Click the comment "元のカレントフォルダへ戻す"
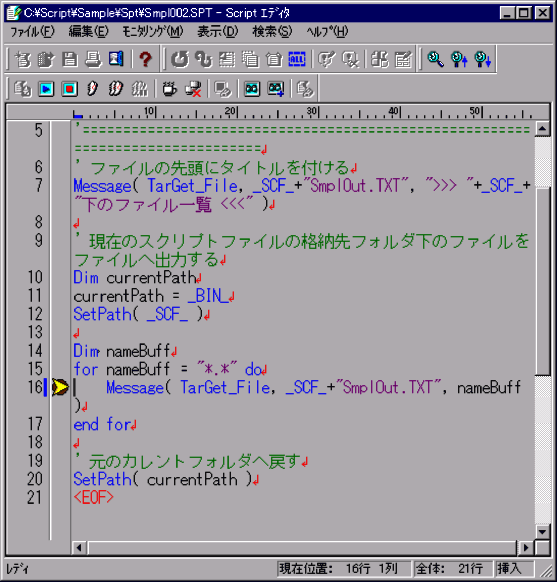The image size is (557, 582). coord(194,461)
